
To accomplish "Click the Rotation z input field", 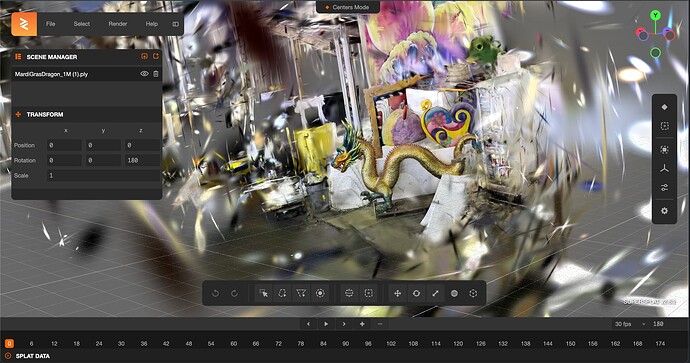I will (143, 161).
